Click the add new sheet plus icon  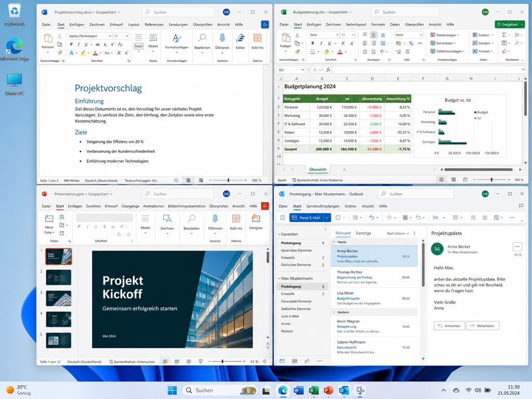pos(344,169)
